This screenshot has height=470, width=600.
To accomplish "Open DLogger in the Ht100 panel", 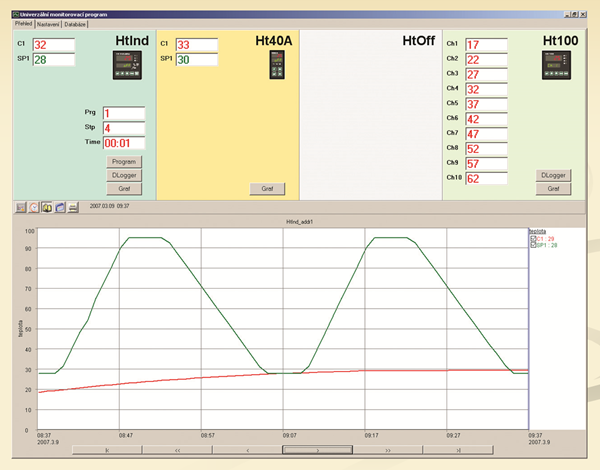I will point(554,175).
